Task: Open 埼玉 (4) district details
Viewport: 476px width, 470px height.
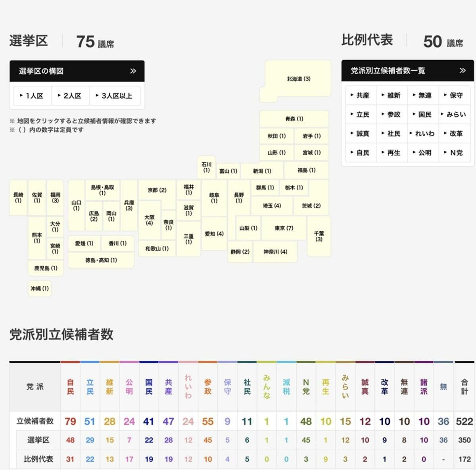Action: [272, 205]
